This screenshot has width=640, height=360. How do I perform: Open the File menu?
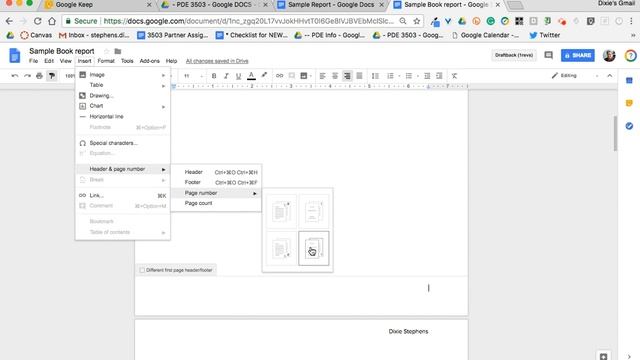(x=33, y=61)
